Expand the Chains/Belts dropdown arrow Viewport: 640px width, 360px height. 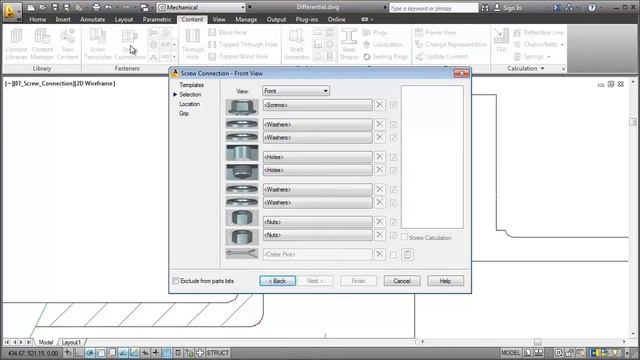pos(562,44)
